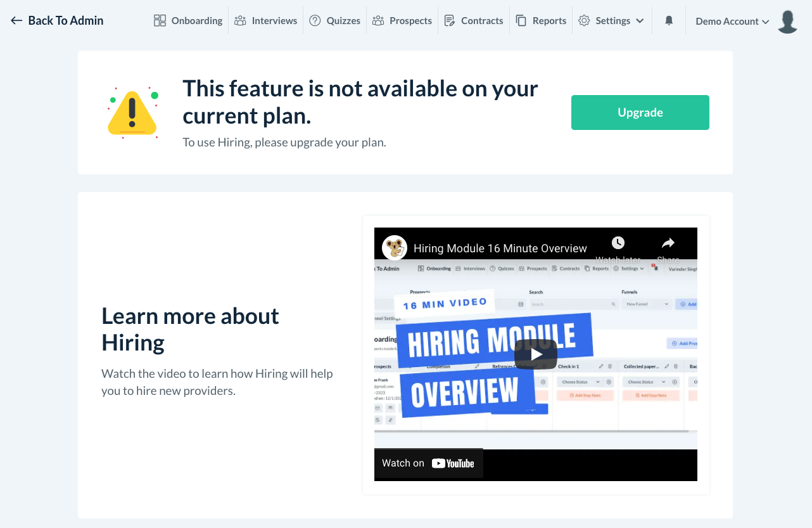Screen dimensions: 812x528
Task: Click the Share arrow on video
Action: (668, 243)
